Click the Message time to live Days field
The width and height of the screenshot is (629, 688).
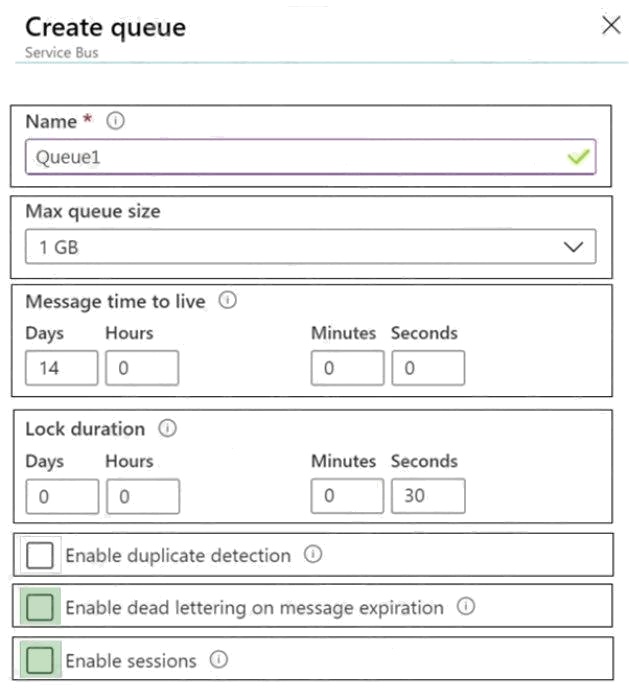[x=62, y=368]
